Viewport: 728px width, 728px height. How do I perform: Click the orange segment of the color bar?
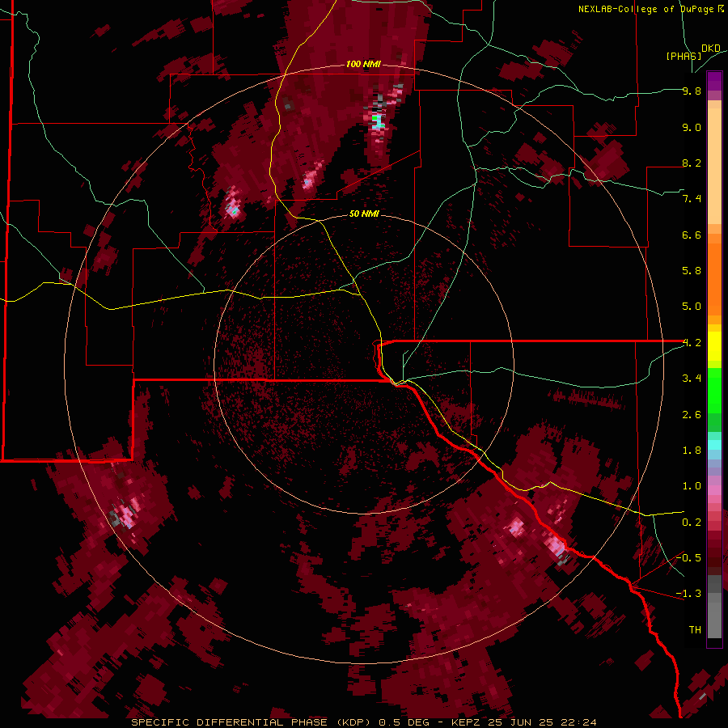(x=714, y=280)
